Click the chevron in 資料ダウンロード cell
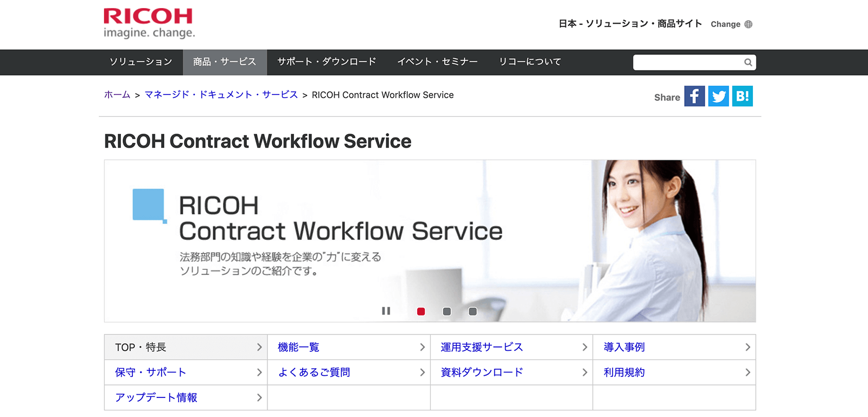The height and width of the screenshot is (417, 868). click(585, 372)
